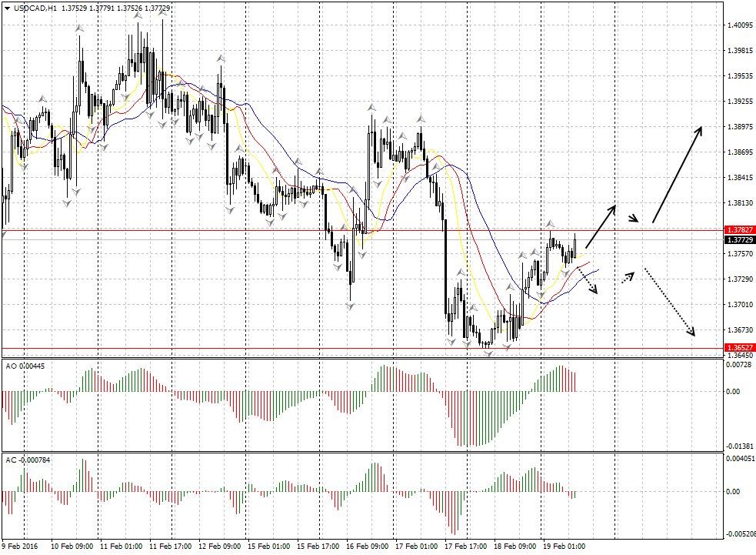Viewport: 756px width, 555px height.
Task: Select the long solid upward arrow
Action: (x=677, y=175)
